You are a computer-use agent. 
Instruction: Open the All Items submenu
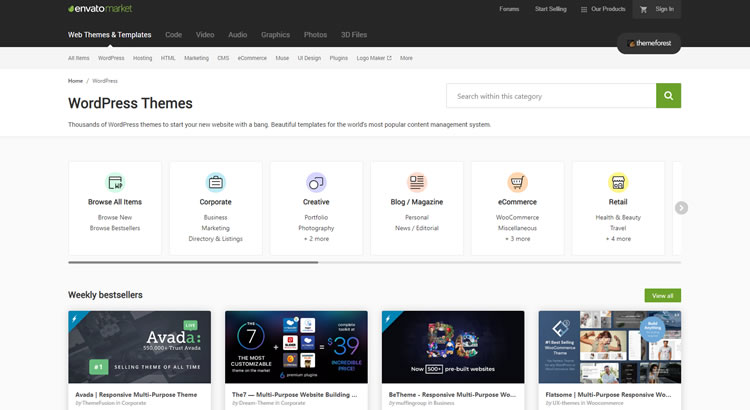point(78,58)
